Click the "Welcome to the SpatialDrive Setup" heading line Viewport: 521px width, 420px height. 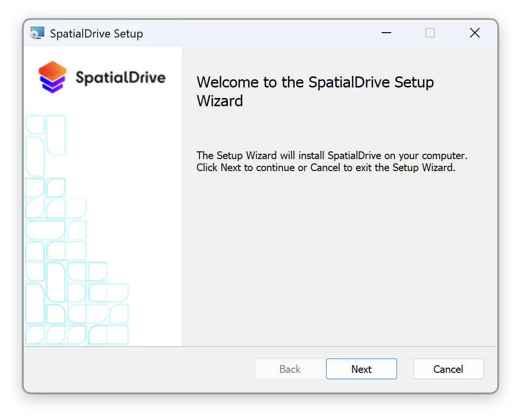(x=315, y=82)
